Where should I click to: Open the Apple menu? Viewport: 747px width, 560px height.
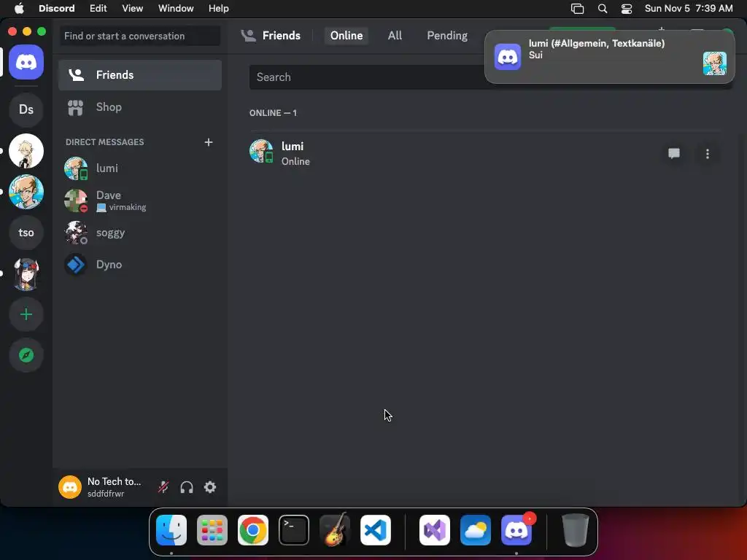pyautogui.click(x=19, y=9)
